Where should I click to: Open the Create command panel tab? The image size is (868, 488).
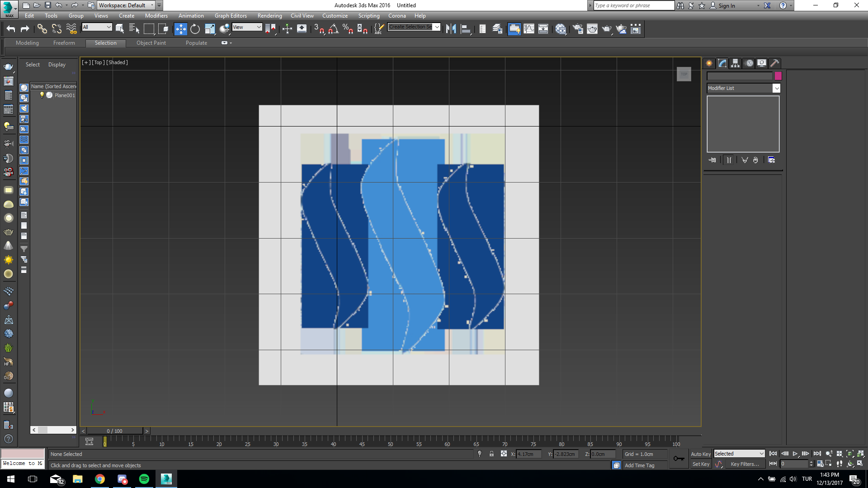(709, 63)
